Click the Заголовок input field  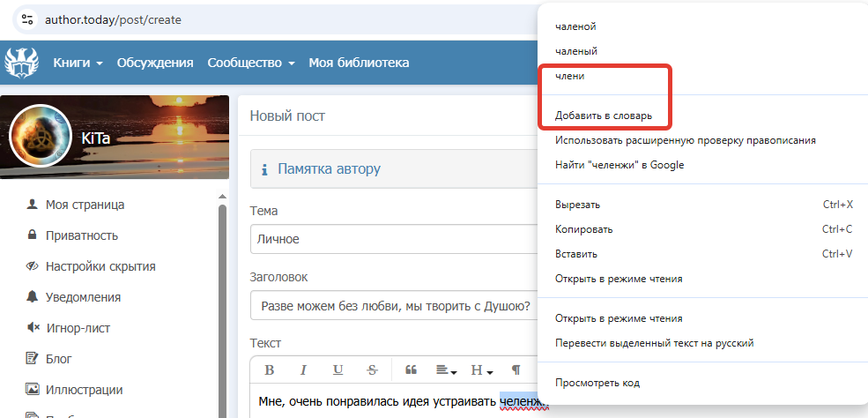click(x=392, y=307)
